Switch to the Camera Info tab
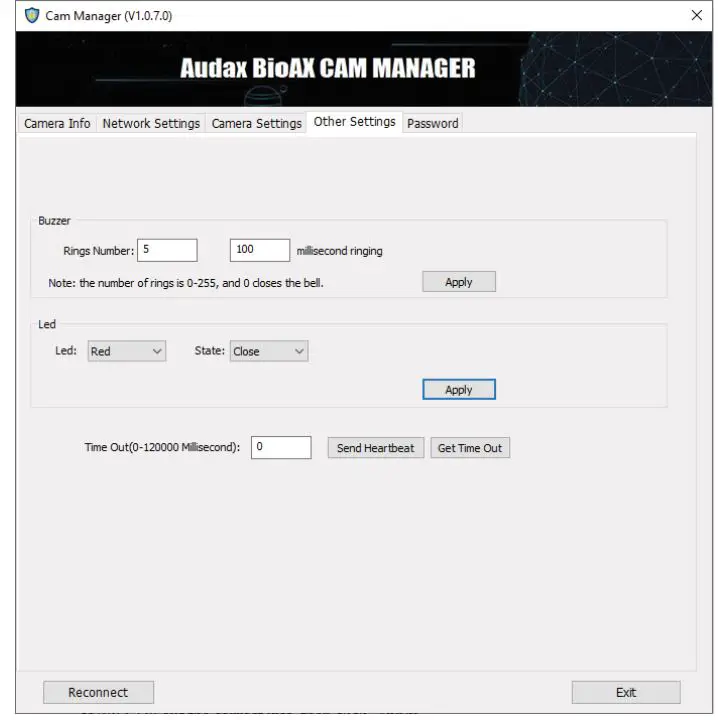Screen dimensions: 718x720 pos(57,124)
